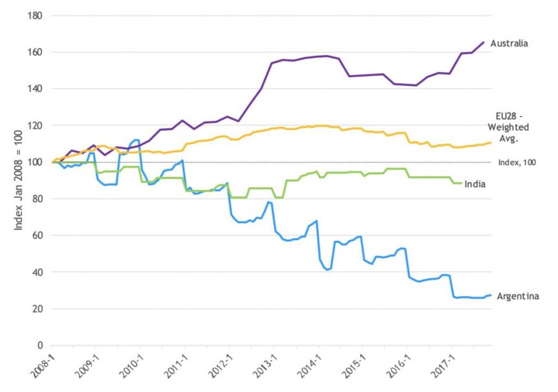Viewport: 558px width, 392px height.
Task: Click the purple Australia line's final peak
Action: 483,43
